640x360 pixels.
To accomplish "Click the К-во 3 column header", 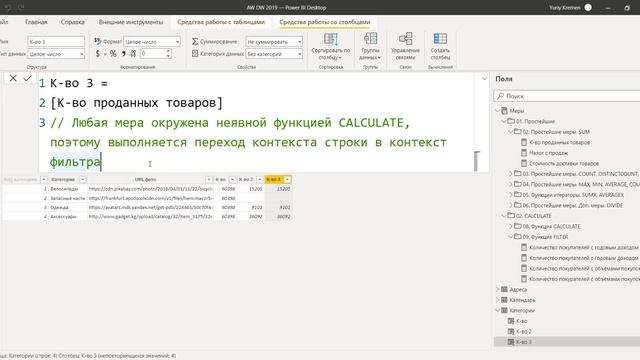I will tap(278, 180).
